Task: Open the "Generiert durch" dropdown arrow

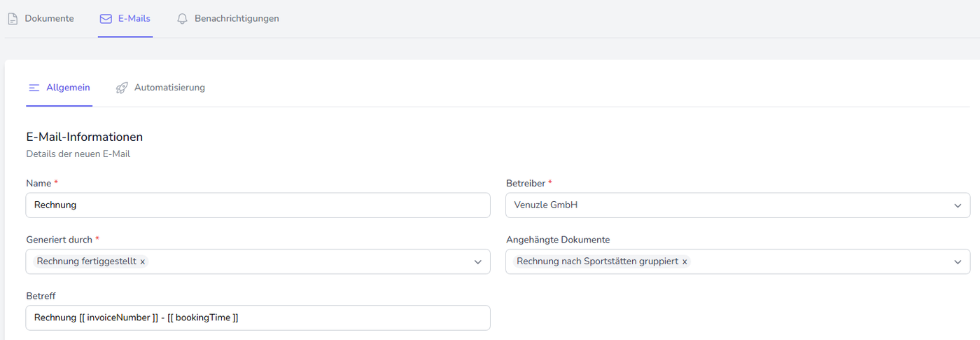Action: tap(477, 261)
